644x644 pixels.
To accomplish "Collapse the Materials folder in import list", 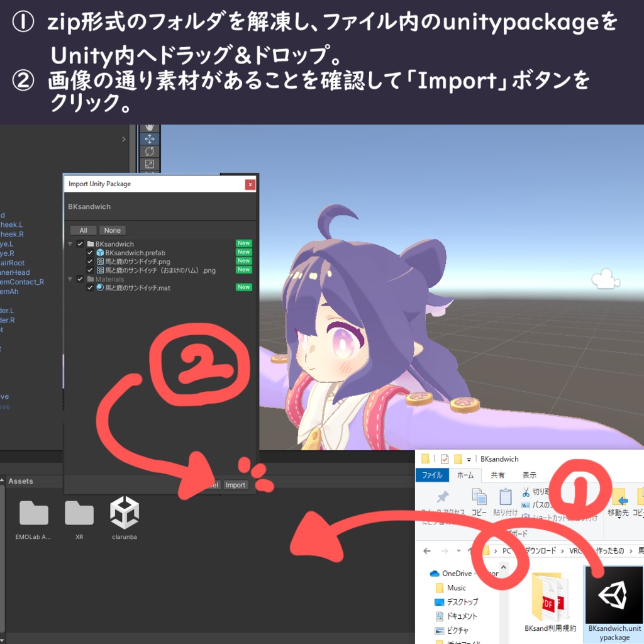I will (x=70, y=279).
